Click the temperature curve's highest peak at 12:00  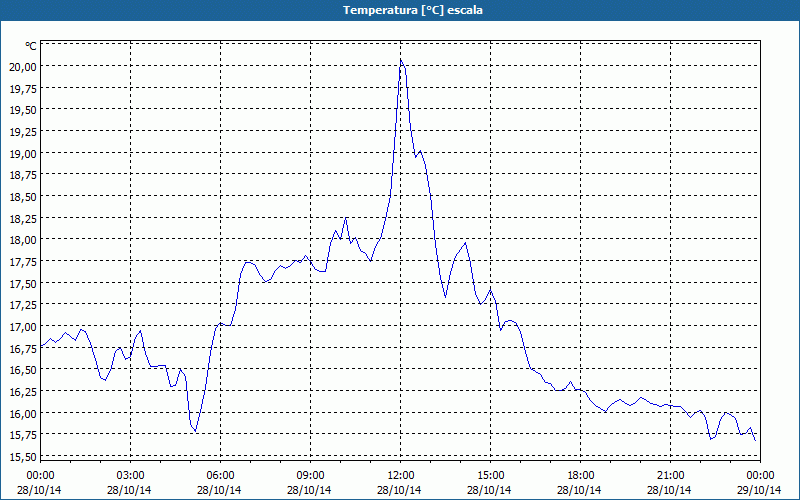tap(401, 60)
